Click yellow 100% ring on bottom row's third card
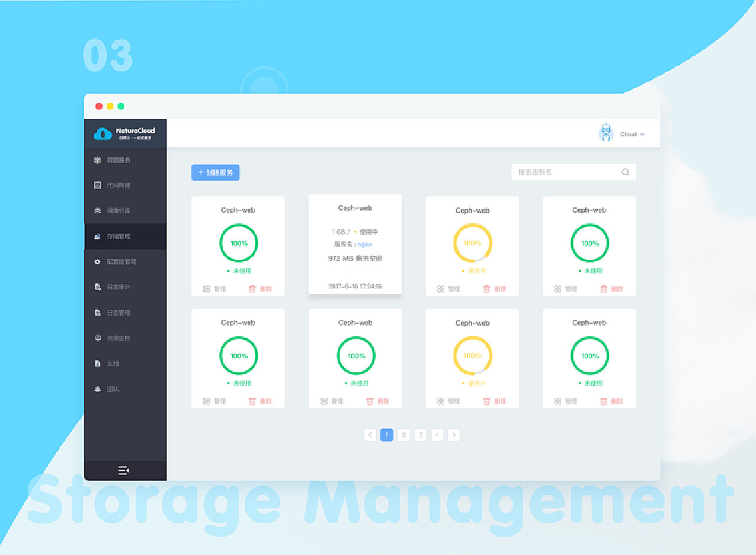Image resolution: width=756 pixels, height=555 pixels. (x=472, y=356)
